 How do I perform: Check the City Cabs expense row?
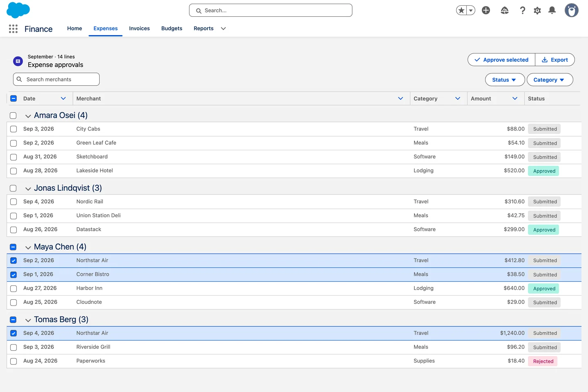[x=13, y=129]
